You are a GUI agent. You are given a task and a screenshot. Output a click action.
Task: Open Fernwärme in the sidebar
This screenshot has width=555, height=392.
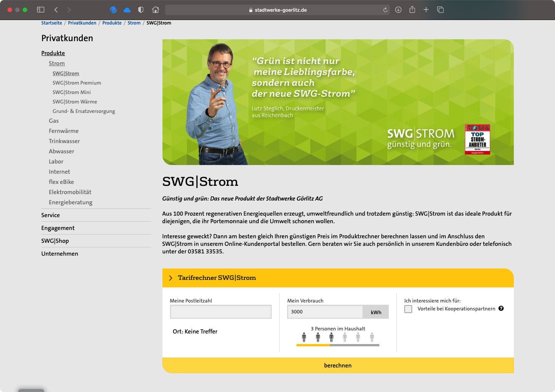[x=64, y=131]
